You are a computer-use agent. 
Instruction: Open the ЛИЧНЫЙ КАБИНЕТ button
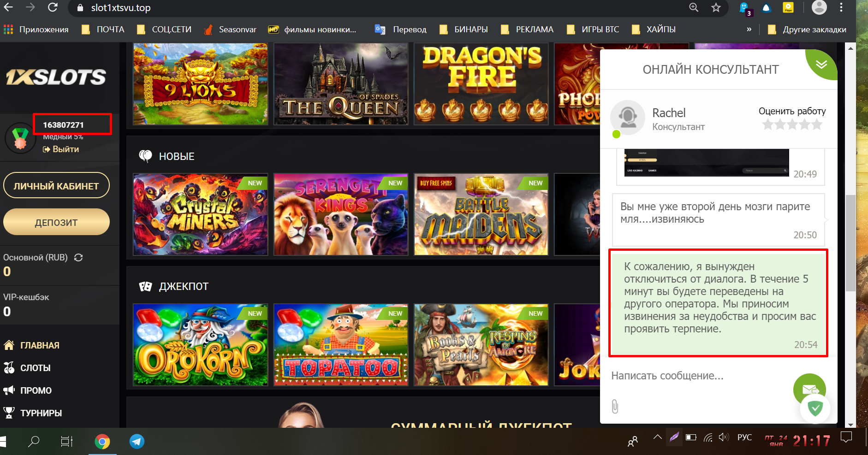pyautogui.click(x=56, y=185)
